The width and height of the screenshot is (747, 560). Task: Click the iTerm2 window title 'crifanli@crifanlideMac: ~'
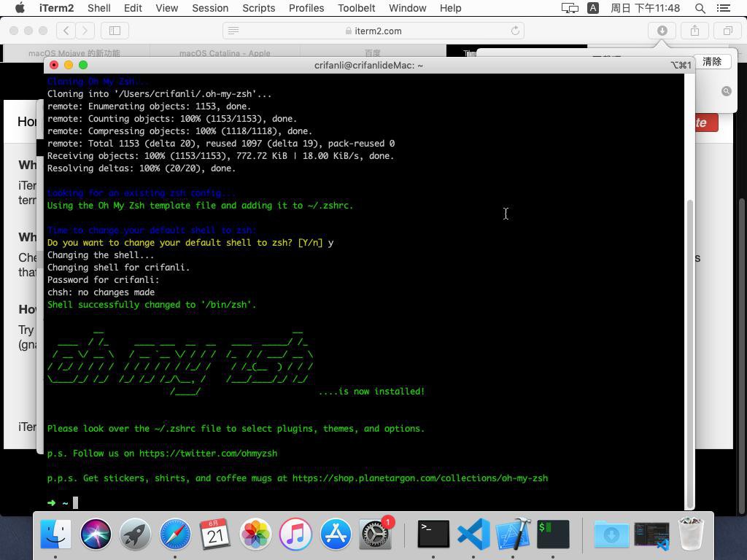click(x=368, y=65)
